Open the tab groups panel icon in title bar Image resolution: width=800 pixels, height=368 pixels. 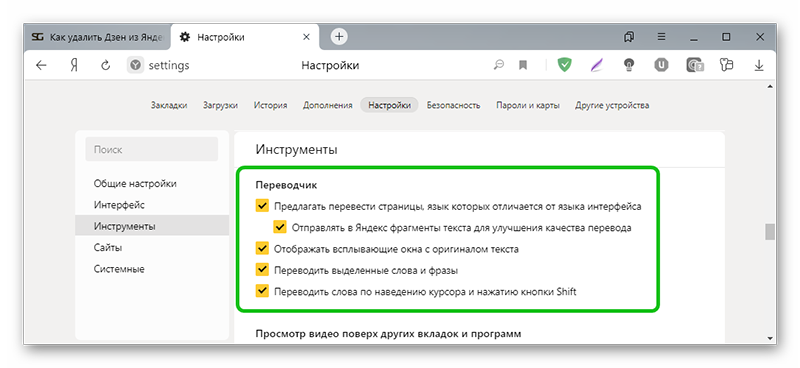tap(629, 37)
